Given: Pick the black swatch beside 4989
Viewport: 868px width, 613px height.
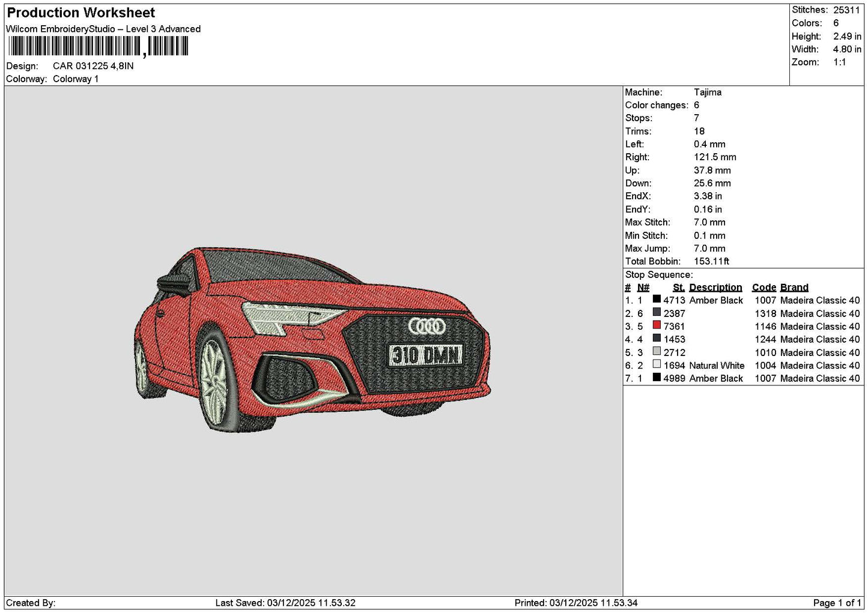Looking at the screenshot, I should [657, 378].
